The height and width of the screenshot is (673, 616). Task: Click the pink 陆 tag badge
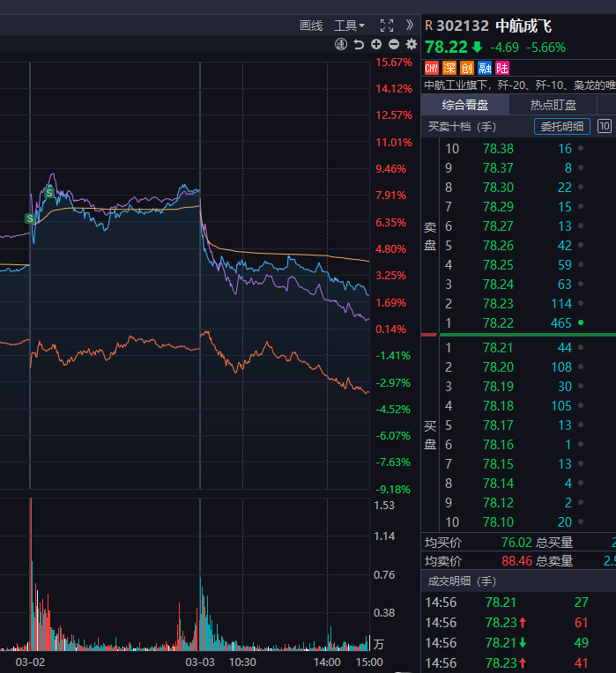pos(502,68)
